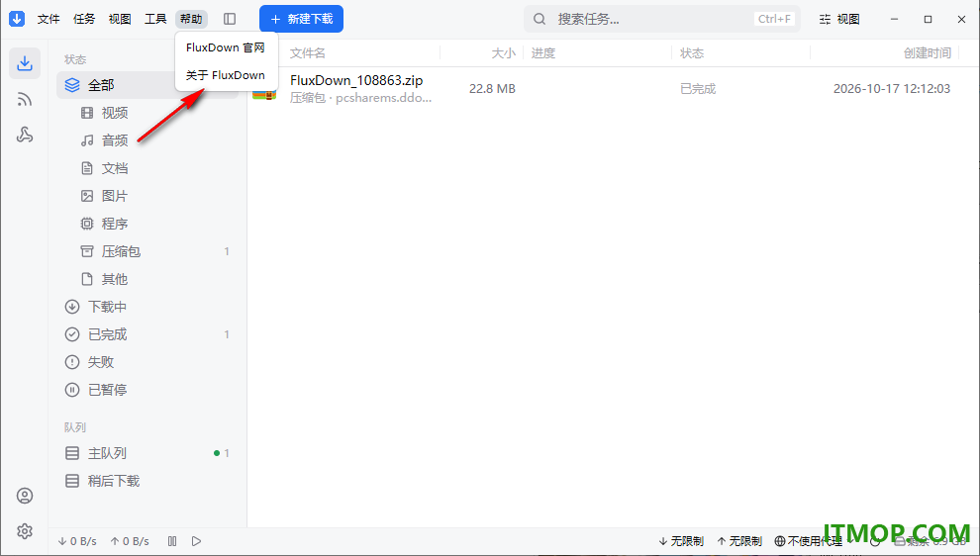Click the 已完成 status cell
This screenshot has height=556, width=980.
[x=698, y=89]
